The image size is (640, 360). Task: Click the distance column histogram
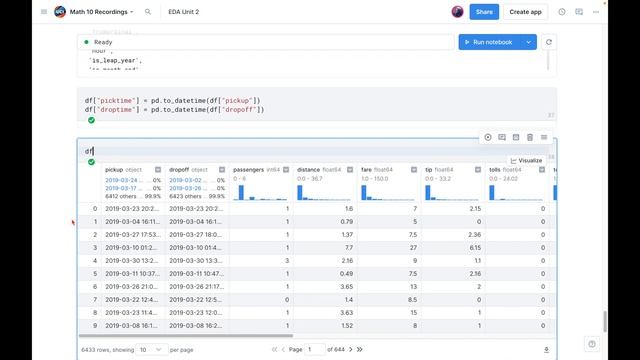click(324, 193)
